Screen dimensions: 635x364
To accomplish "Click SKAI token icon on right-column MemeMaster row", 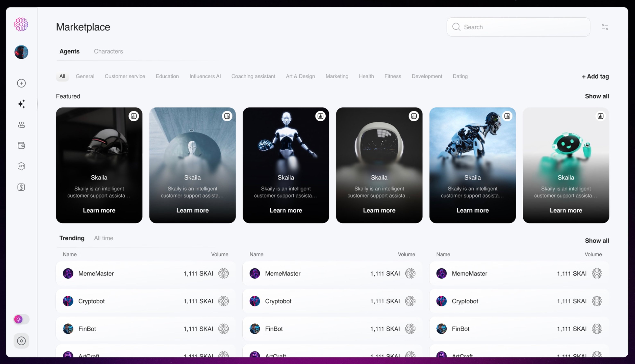I will coord(597,274).
